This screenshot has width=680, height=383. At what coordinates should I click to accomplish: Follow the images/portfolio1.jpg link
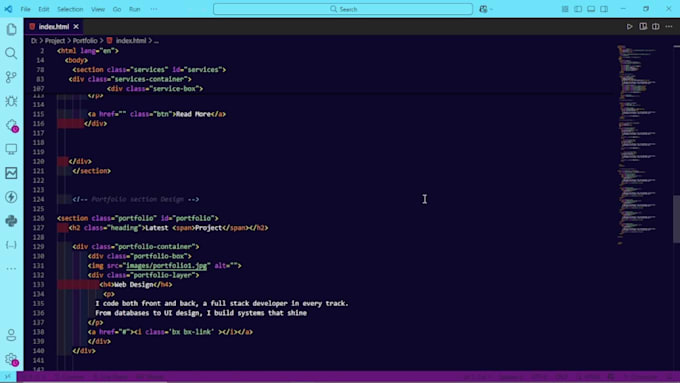[x=167, y=265]
